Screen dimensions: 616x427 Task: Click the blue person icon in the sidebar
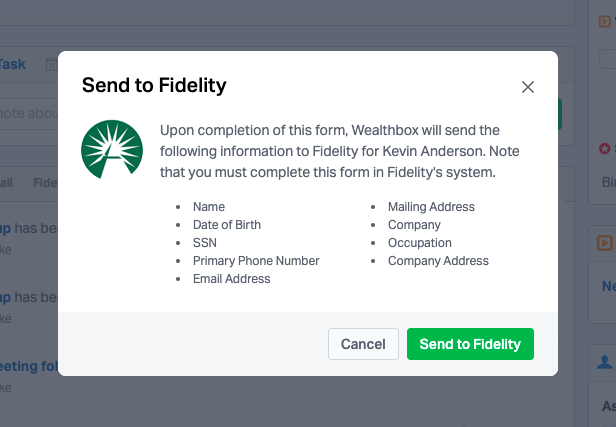[x=605, y=362]
